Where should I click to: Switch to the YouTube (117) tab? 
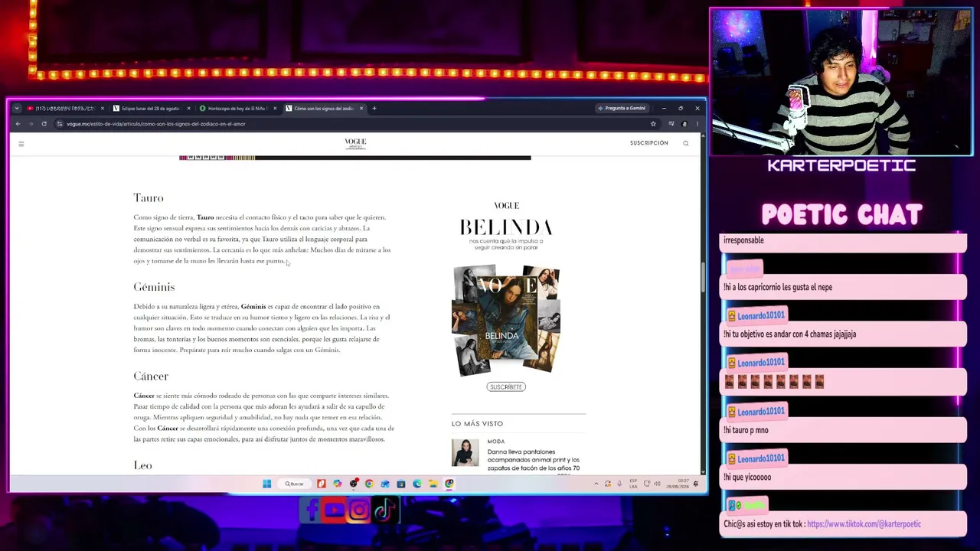64,109
